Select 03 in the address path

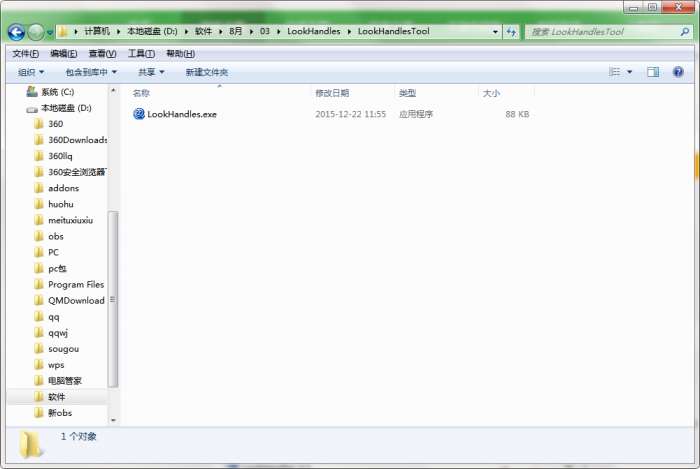pos(265,31)
